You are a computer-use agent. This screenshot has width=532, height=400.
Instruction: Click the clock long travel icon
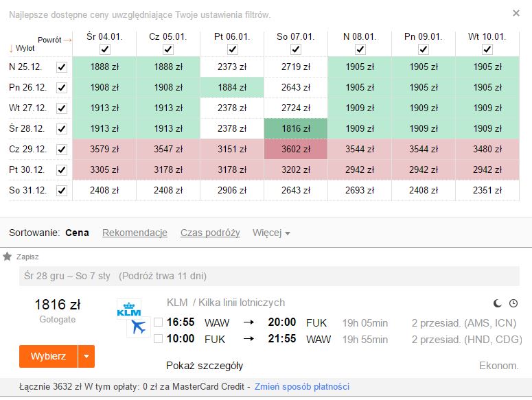click(513, 303)
